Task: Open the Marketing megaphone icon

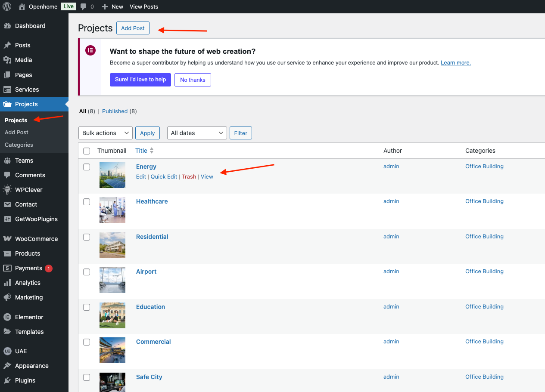Action: click(x=7, y=297)
